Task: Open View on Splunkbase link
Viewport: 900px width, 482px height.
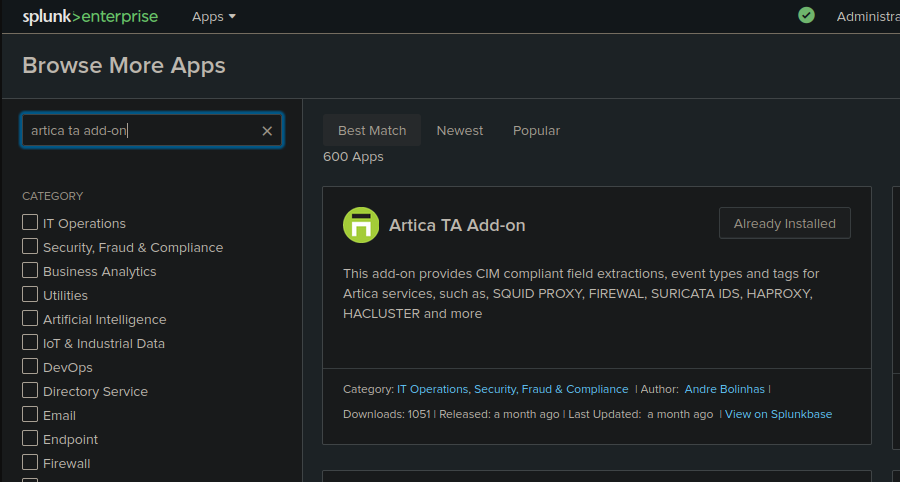Action: point(778,414)
